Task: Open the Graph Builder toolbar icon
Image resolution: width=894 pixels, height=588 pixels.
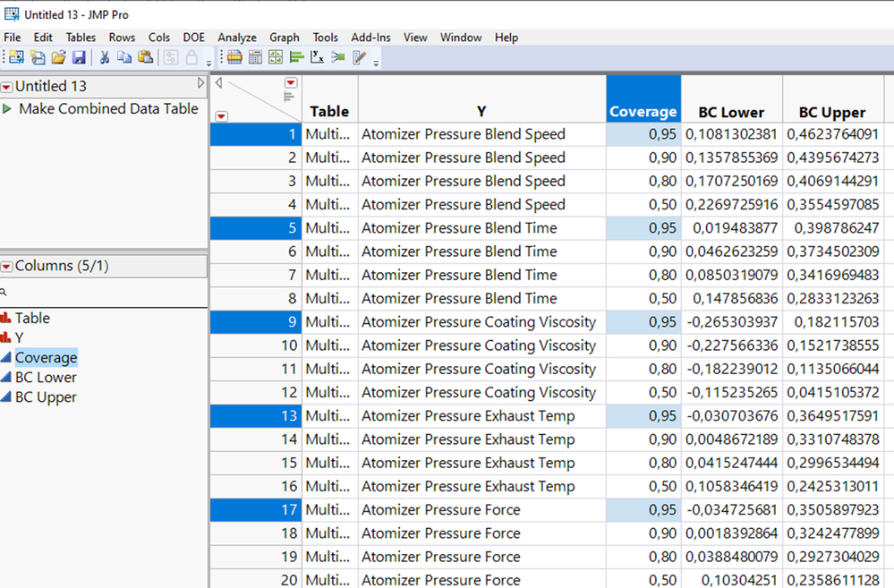Action: coord(276,57)
